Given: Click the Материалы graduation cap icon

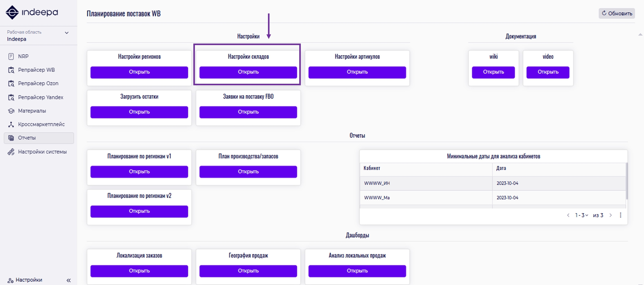Looking at the screenshot, I should pos(11,111).
